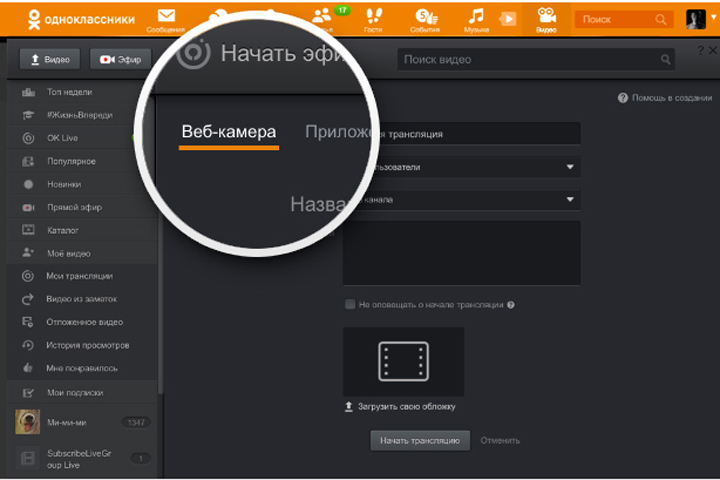Viewport: 720px width, 480px height.
Task: Click the cover image placeholder thumbnail
Action: 403,361
